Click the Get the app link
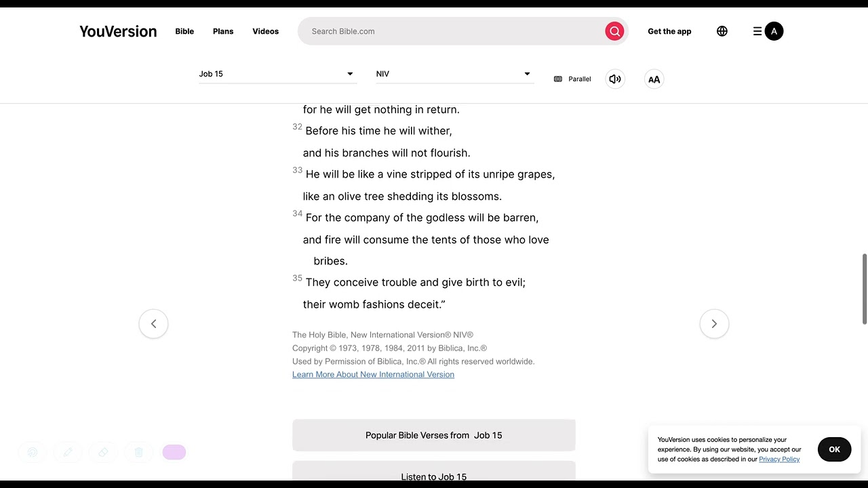Image resolution: width=868 pixels, height=488 pixels. click(669, 31)
